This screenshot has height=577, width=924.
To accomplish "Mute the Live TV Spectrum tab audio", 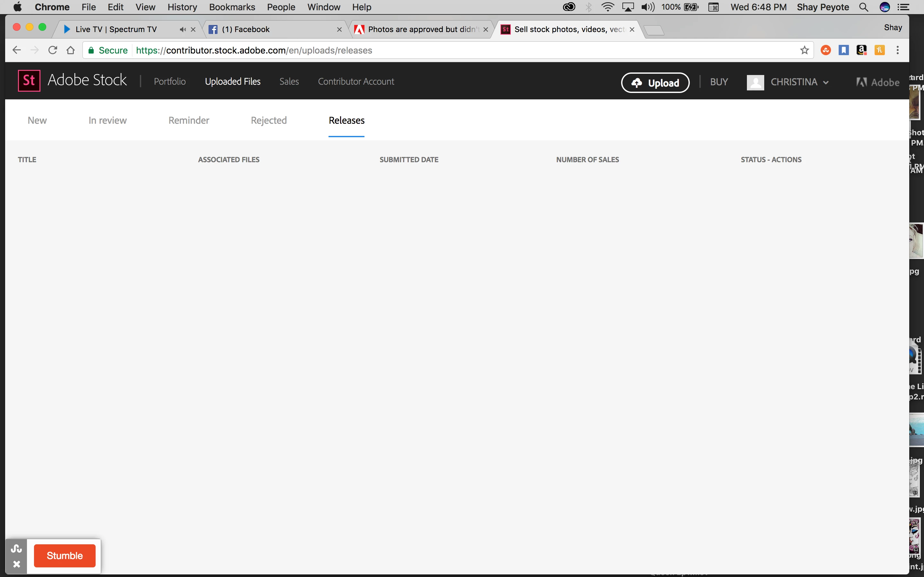I will pos(183,29).
